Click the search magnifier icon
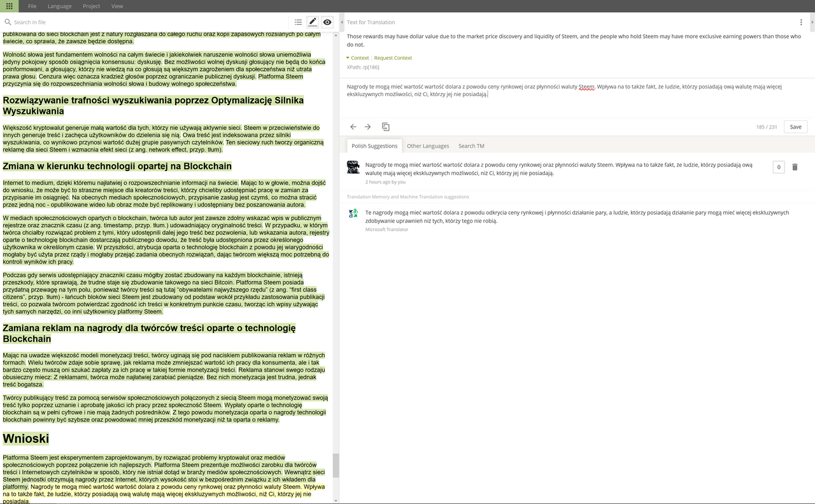815x504 pixels. pos(8,22)
